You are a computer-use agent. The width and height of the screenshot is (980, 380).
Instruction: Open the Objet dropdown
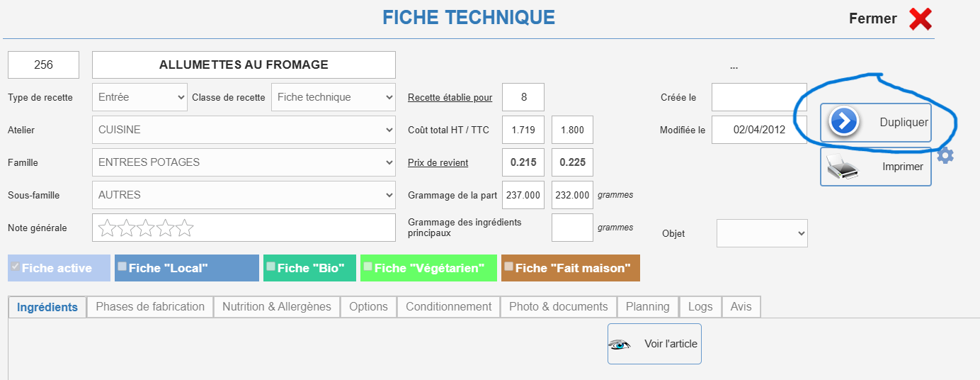coord(762,233)
